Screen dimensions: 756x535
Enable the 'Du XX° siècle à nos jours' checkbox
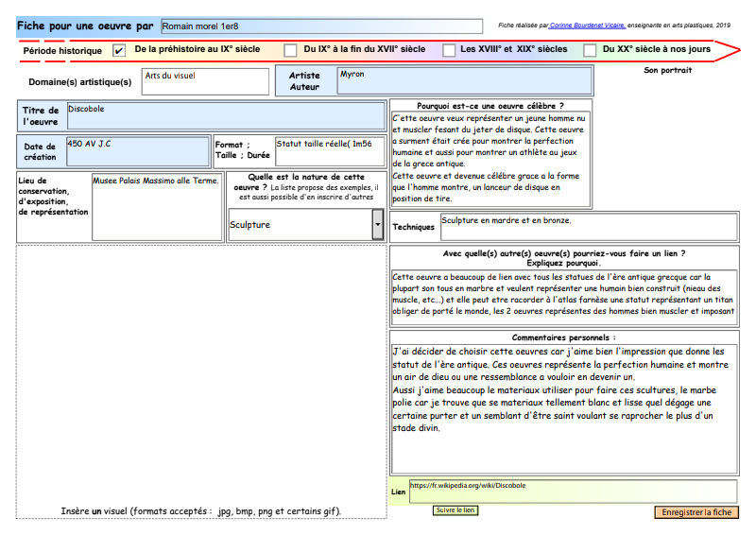(590, 51)
